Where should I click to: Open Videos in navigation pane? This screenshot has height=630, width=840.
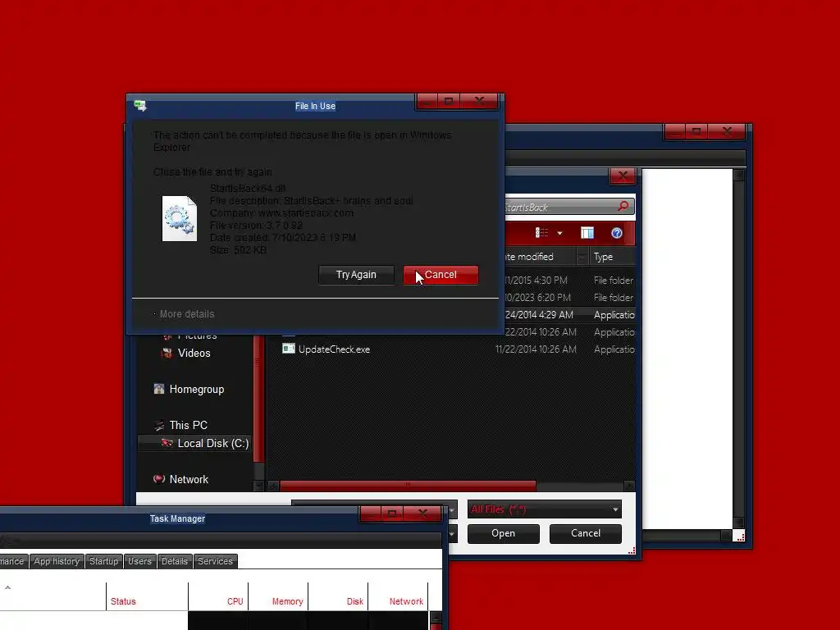[x=194, y=353]
